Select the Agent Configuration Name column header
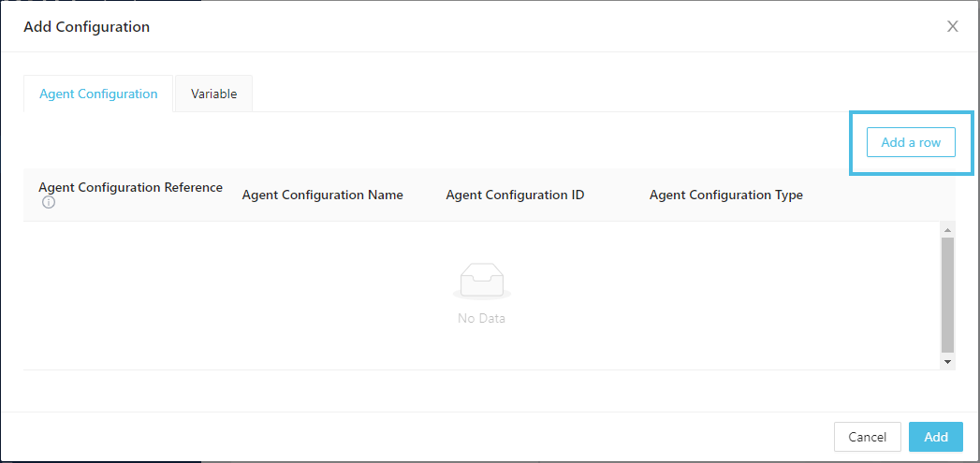This screenshot has height=463, width=980. click(x=322, y=195)
